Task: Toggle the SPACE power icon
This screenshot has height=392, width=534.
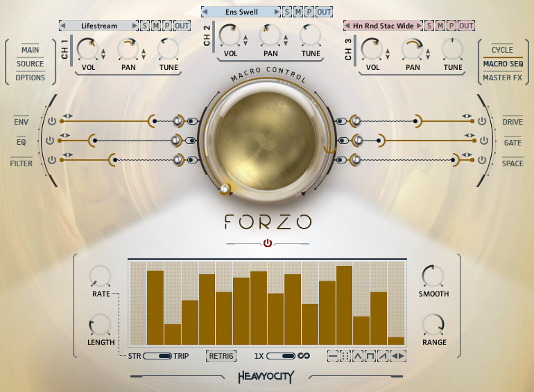Action: (482, 160)
